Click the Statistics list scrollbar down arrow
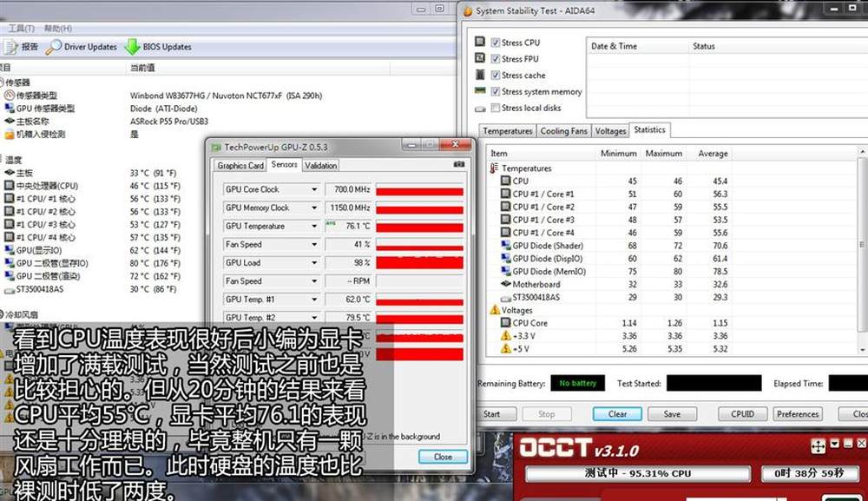Image resolution: width=868 pixels, height=501 pixels. click(862, 350)
